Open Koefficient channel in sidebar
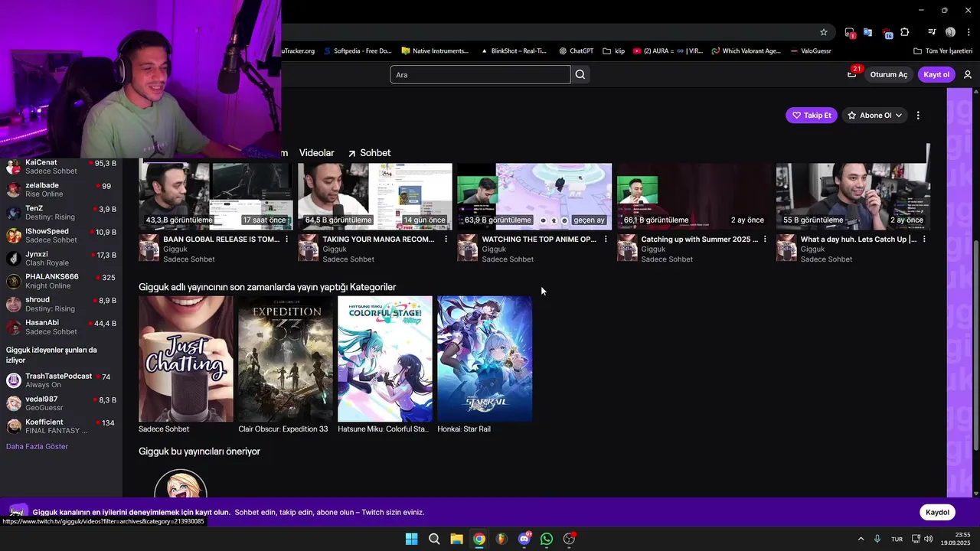 (x=61, y=426)
